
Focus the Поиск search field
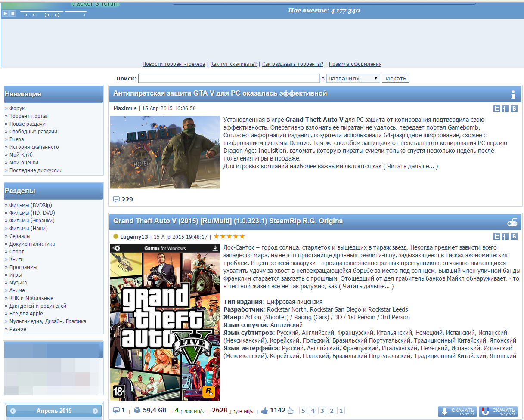pyautogui.click(x=229, y=78)
